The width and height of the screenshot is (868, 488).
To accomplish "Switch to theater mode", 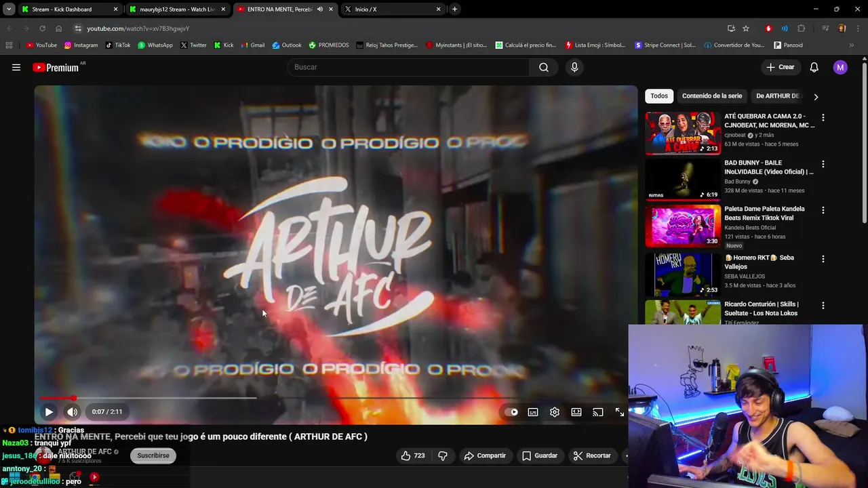I will (x=576, y=411).
